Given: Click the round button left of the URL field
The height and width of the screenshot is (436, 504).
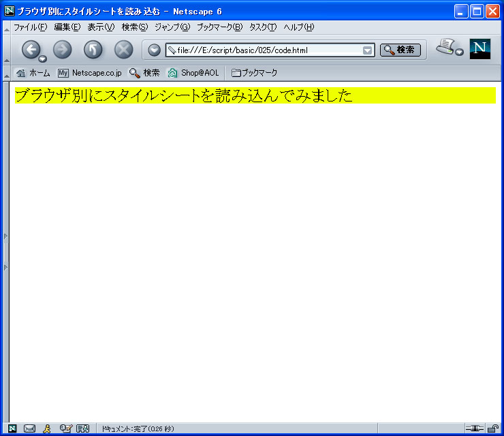Looking at the screenshot, I should pyautogui.click(x=155, y=50).
